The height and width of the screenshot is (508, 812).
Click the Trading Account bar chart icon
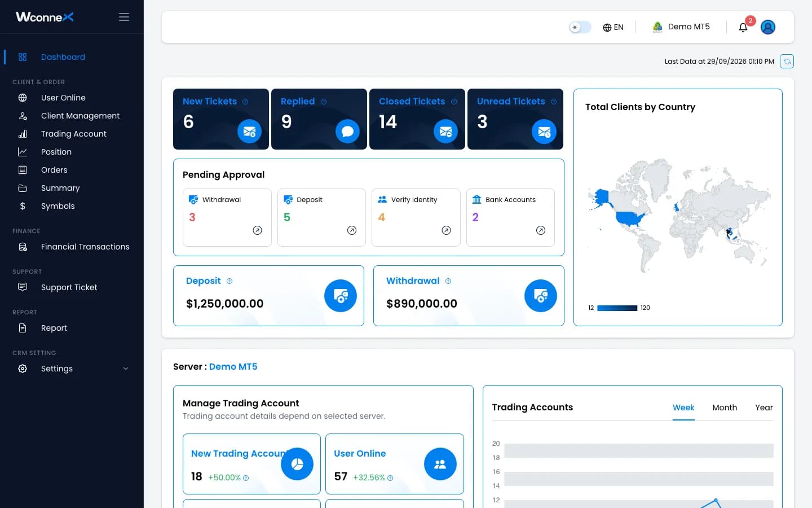coord(23,134)
